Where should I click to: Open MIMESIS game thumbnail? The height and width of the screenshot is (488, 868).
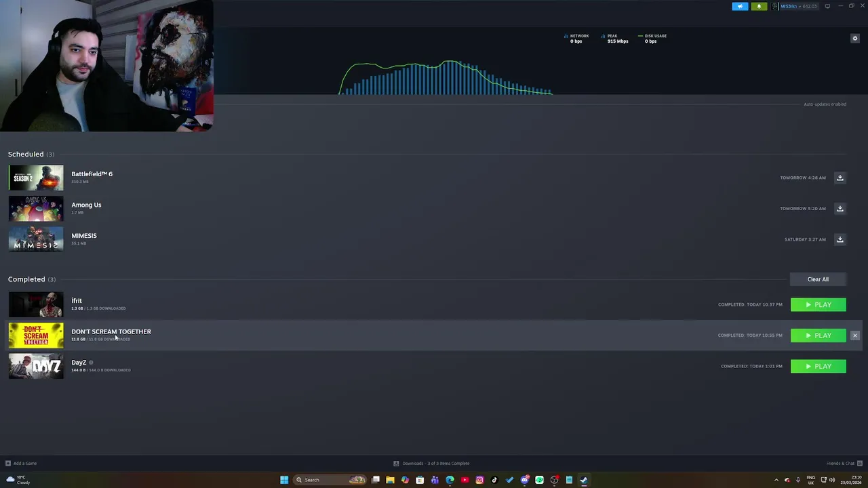coord(36,239)
